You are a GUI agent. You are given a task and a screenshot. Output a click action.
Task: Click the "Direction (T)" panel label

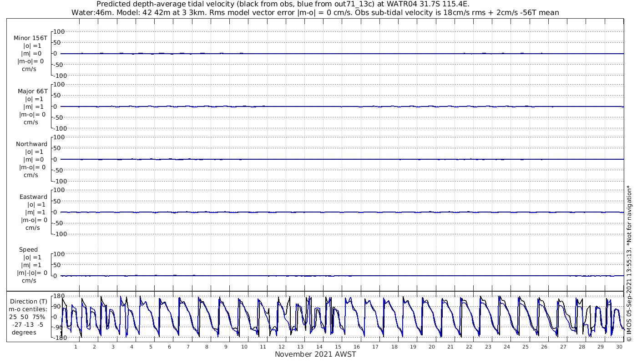29,301
